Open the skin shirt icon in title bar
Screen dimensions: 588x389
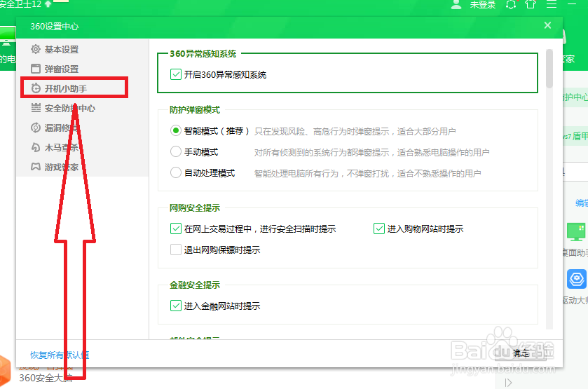531,4
